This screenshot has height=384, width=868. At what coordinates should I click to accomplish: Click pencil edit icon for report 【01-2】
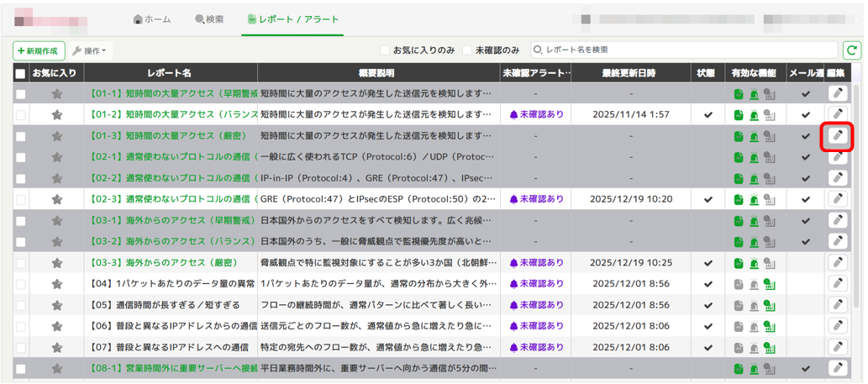[x=838, y=114]
